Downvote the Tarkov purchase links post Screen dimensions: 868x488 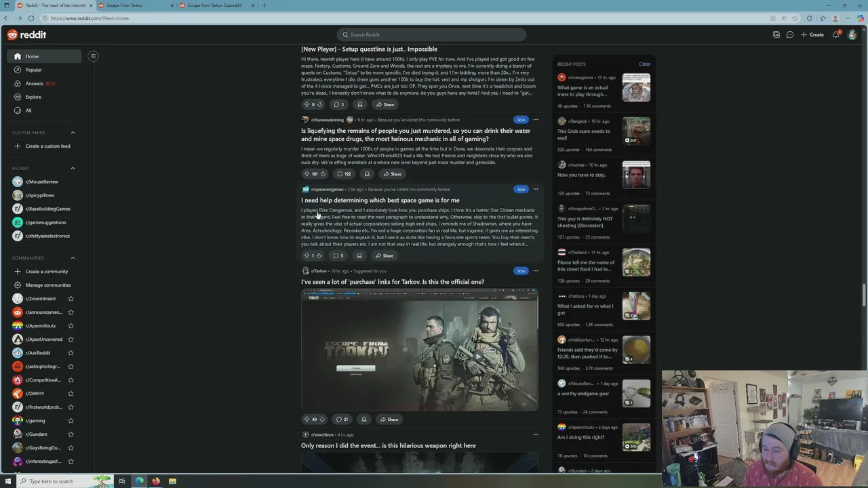pos(321,419)
